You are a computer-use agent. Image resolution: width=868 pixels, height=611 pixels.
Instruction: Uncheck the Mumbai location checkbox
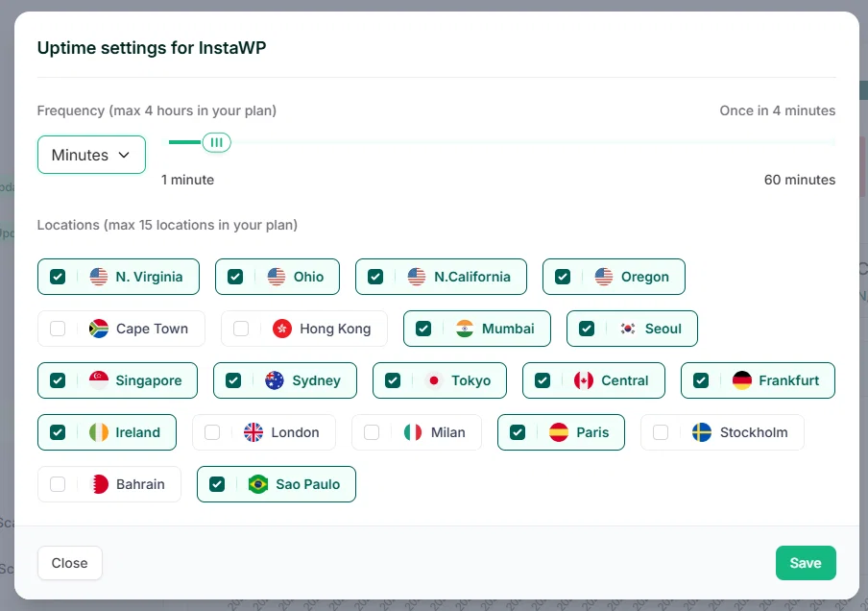tap(423, 329)
